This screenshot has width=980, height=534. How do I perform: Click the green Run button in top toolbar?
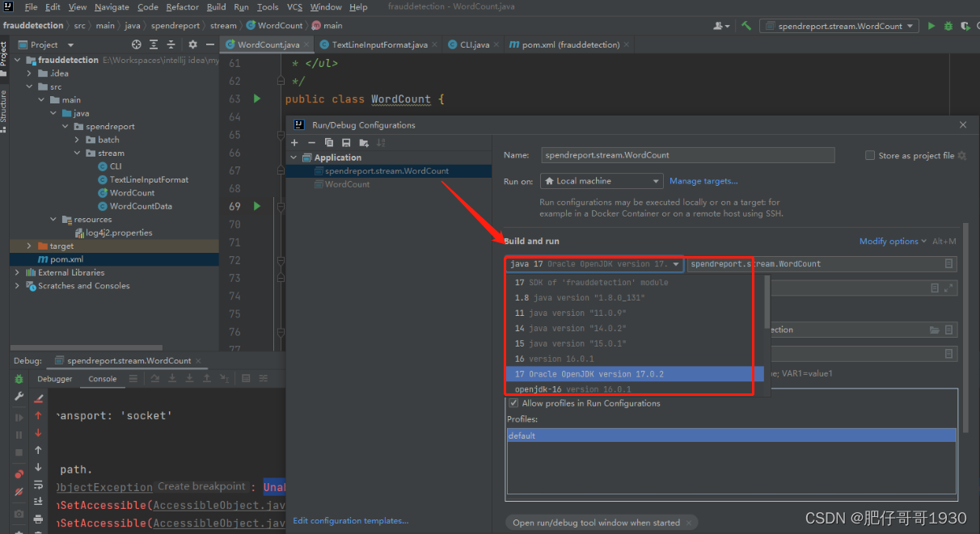coord(931,26)
